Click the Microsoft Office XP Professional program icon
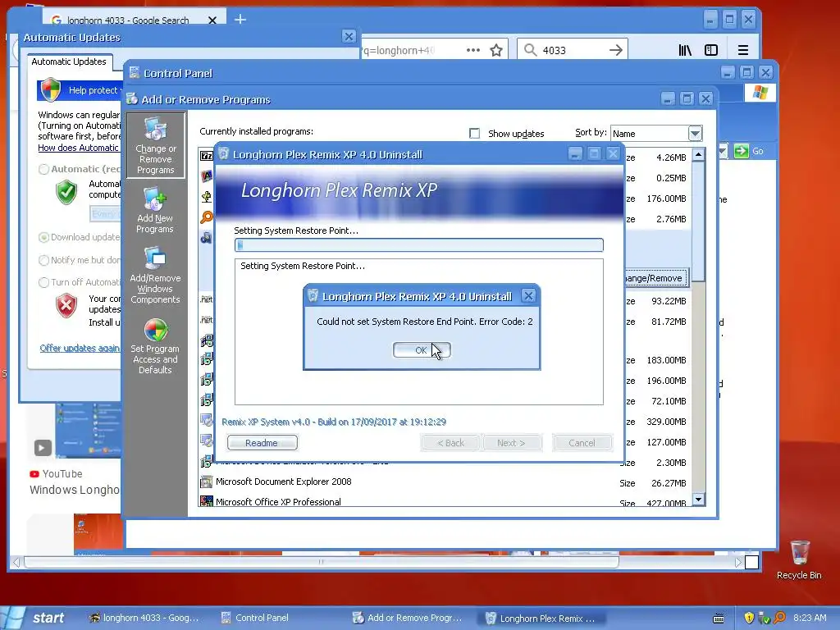Image resolution: width=840 pixels, height=630 pixels. point(206,501)
